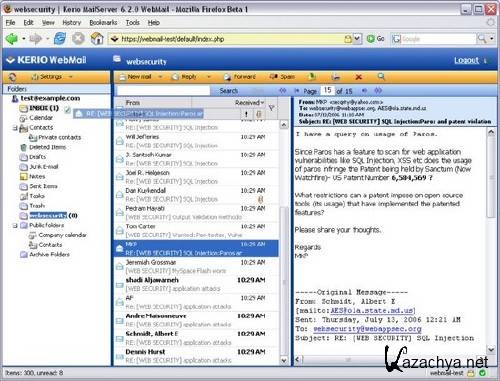Viewport: 500px width, 381px height.
Task: Go back with the green arrow
Action: click(12, 39)
